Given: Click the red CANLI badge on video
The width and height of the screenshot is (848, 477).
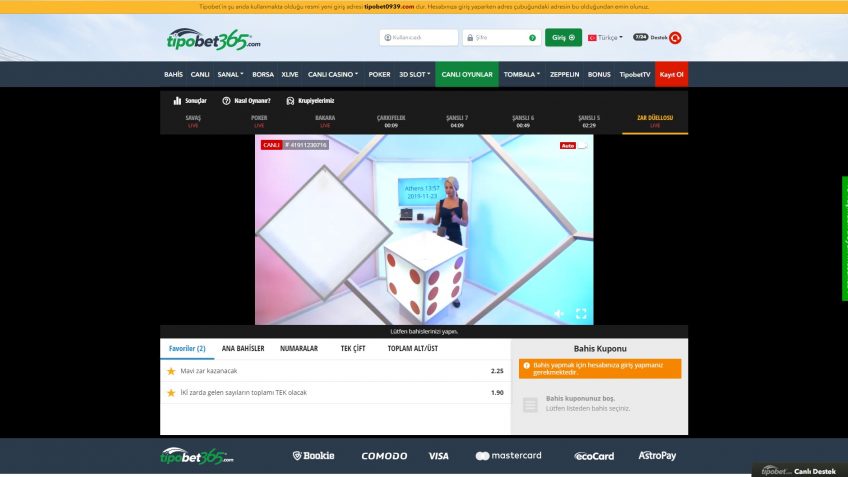Looking at the screenshot, I should pyautogui.click(x=271, y=145).
